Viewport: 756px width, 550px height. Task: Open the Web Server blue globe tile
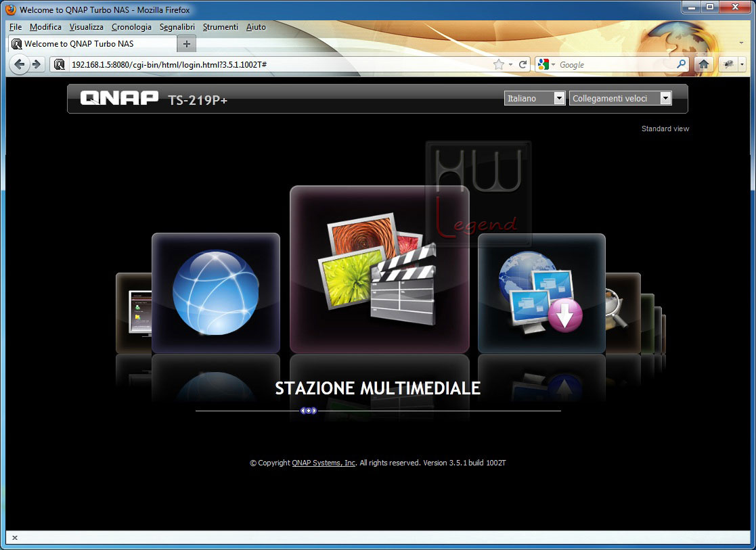coord(215,293)
